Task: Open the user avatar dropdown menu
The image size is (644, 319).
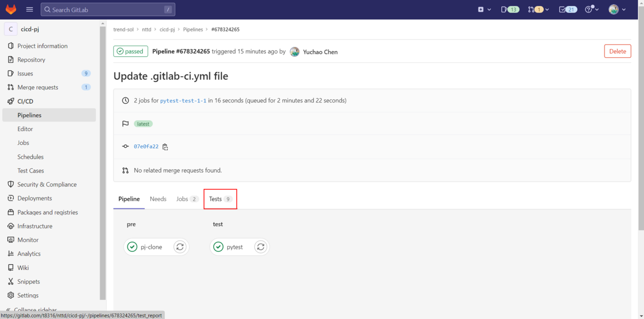Action: tap(614, 9)
